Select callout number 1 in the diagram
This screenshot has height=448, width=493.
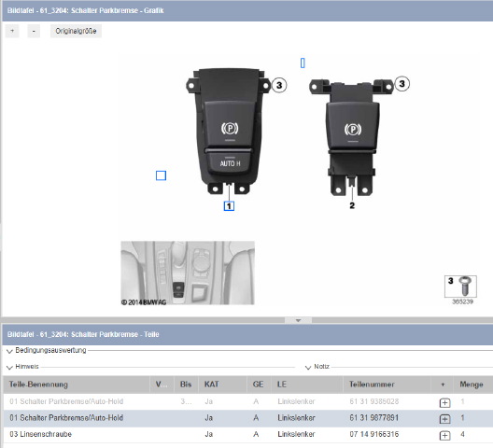click(x=229, y=206)
